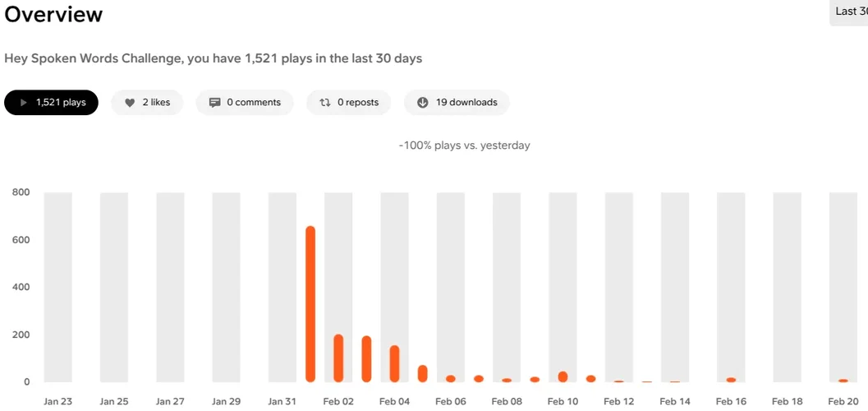This screenshot has height=411, width=868.
Task: Click the speech bubble comments icon
Action: click(x=215, y=103)
